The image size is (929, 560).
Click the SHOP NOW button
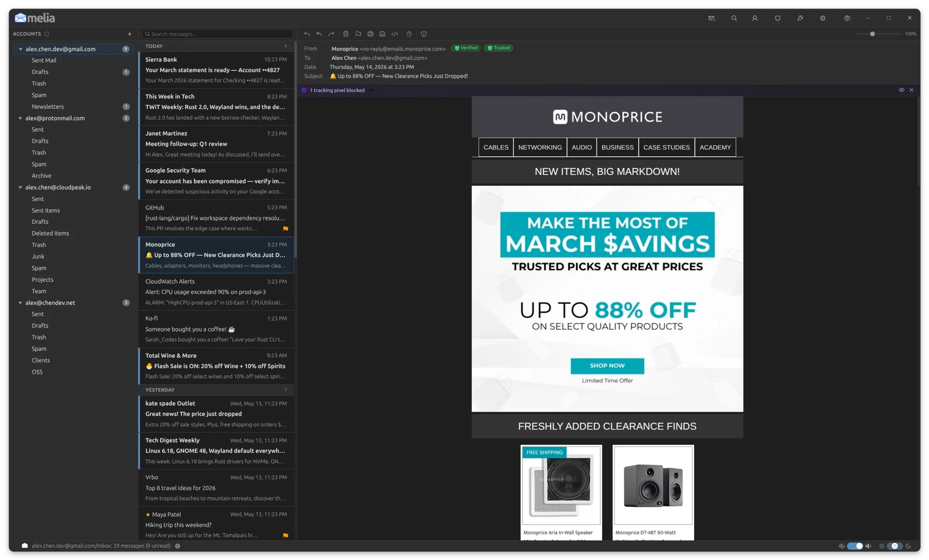[x=607, y=366]
